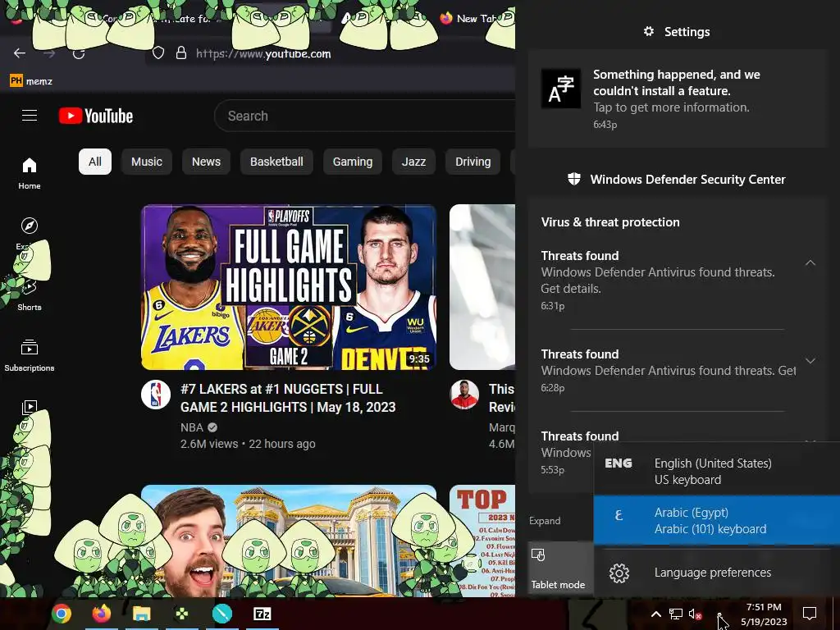Go back using browser back arrow
Viewport: 840px width, 630px height.
pyautogui.click(x=20, y=53)
